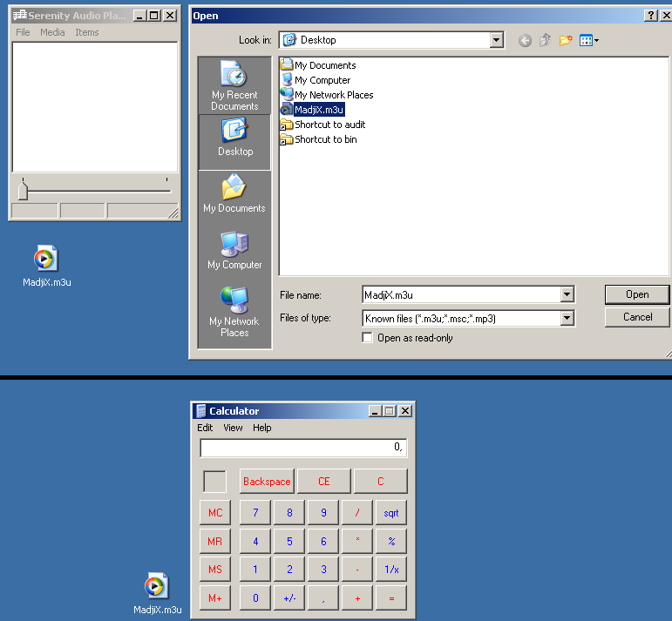The height and width of the screenshot is (621, 672).
Task: Click digit 9 in Calculator
Action: click(x=323, y=513)
